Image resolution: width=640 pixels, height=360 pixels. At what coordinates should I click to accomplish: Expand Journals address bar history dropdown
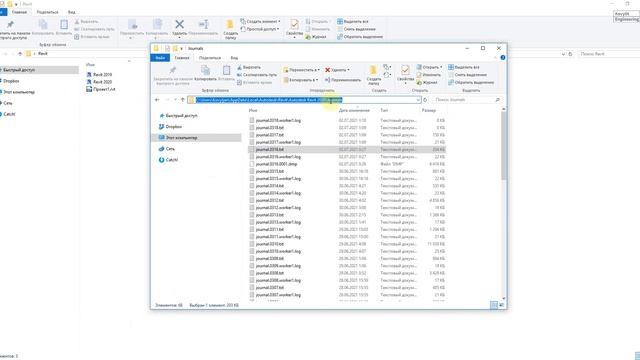coord(418,100)
